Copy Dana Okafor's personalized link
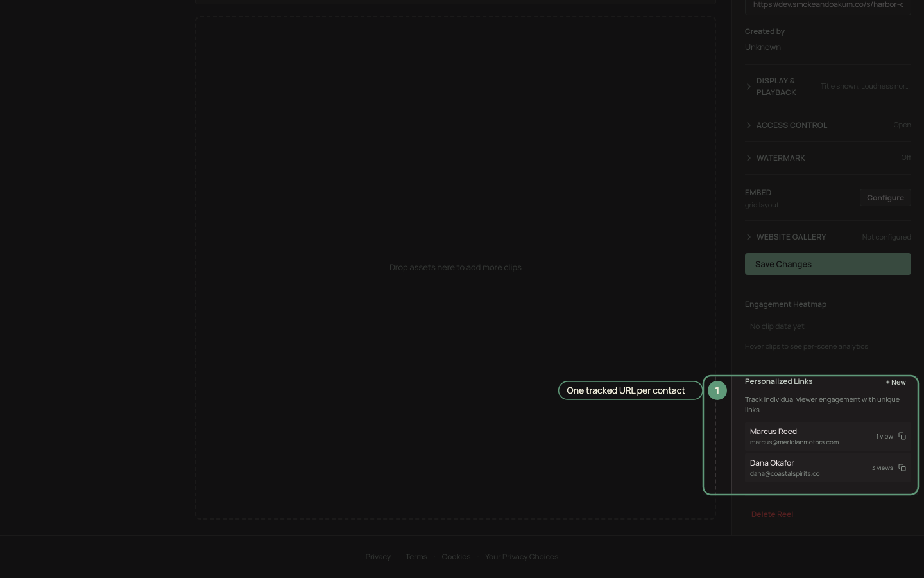Image resolution: width=924 pixels, height=578 pixels. (902, 468)
